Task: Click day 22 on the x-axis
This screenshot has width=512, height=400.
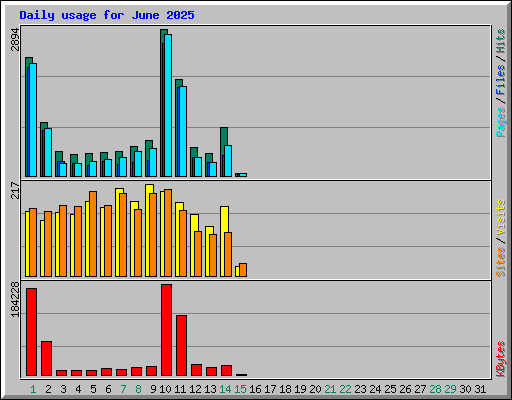Action: (345, 389)
